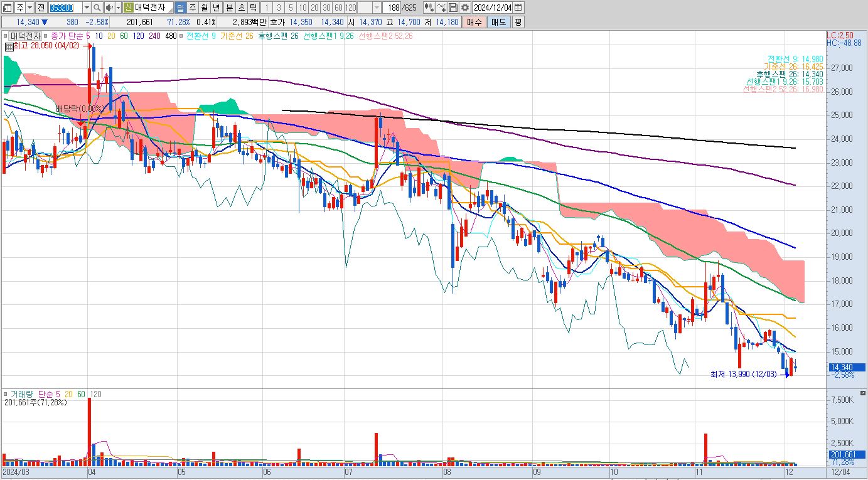868x480 pixels.
Task: Click the 매수 buy button
Action: [x=474, y=22]
